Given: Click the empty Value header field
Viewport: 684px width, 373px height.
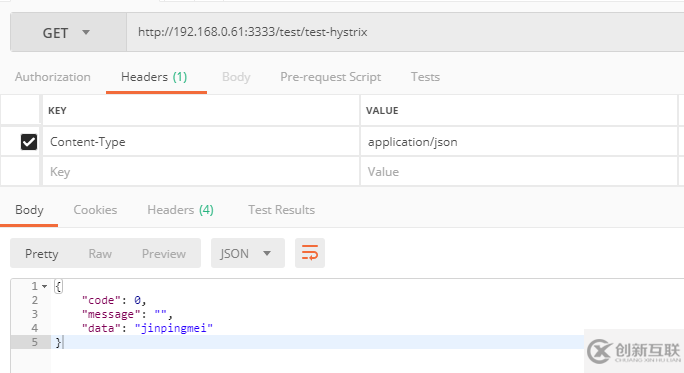Looking at the screenshot, I should point(519,171).
